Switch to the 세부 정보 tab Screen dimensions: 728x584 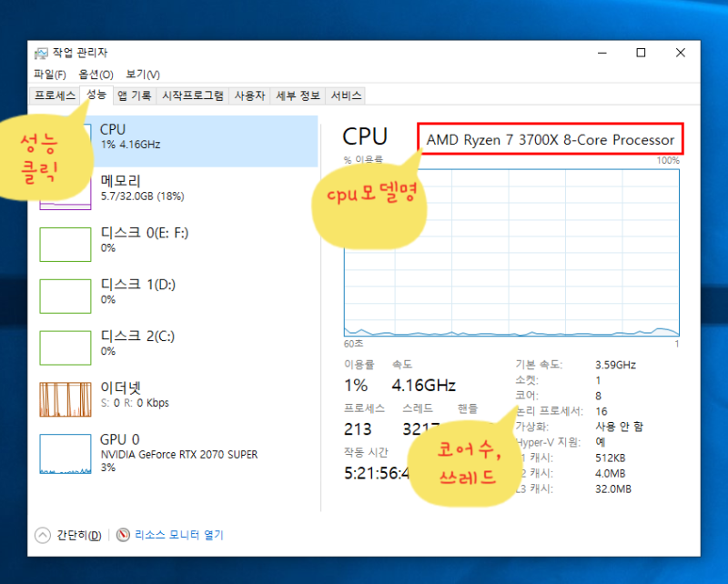click(298, 96)
